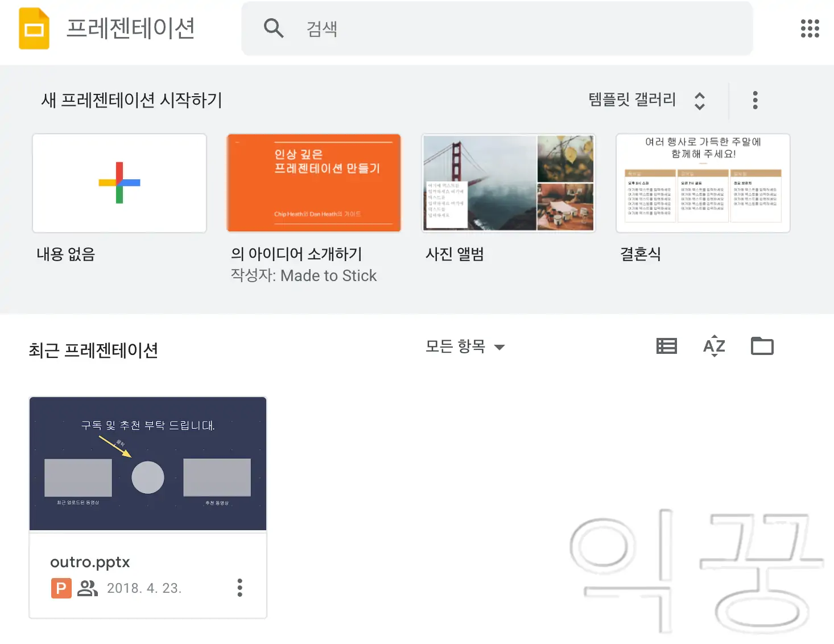
Task: Select the 내용 없음 blank template
Action: click(119, 183)
